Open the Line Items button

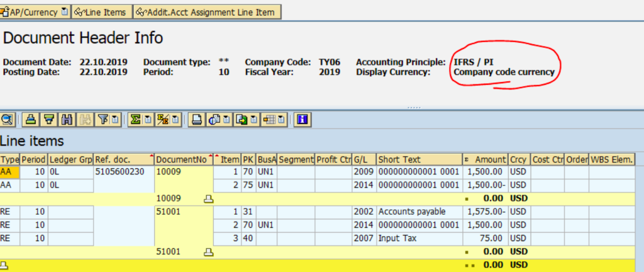tap(101, 12)
